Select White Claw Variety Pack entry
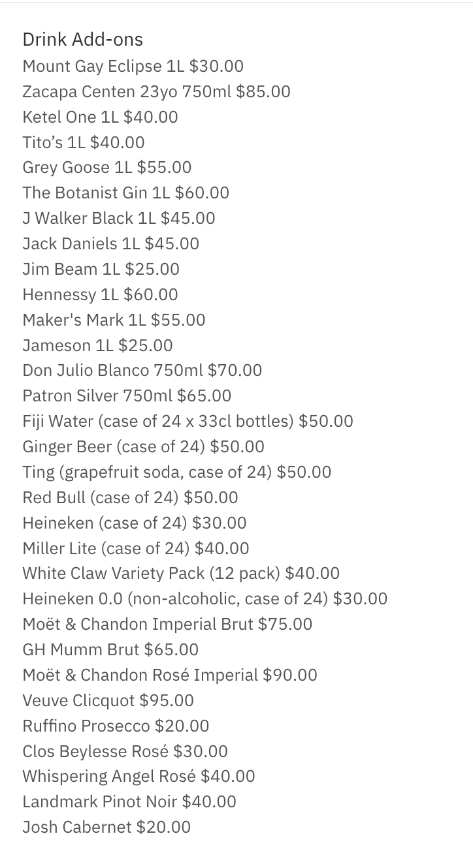This screenshot has height=868, width=473. 181,574
